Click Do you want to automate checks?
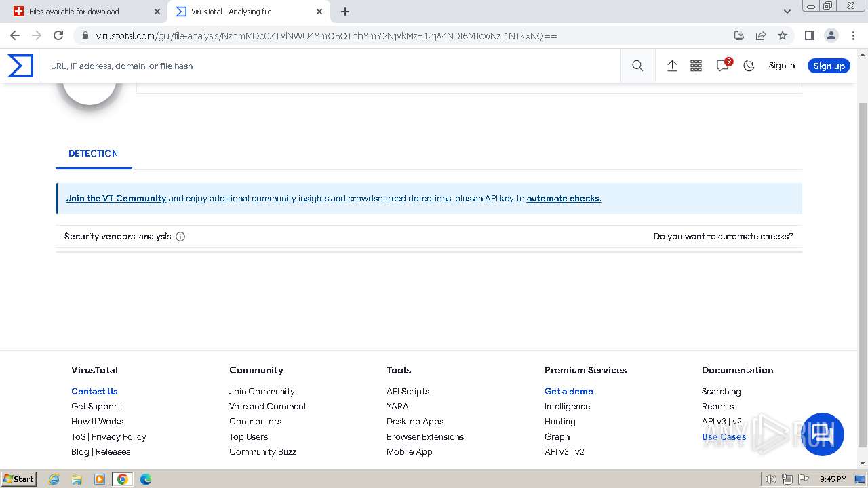 pos(723,237)
